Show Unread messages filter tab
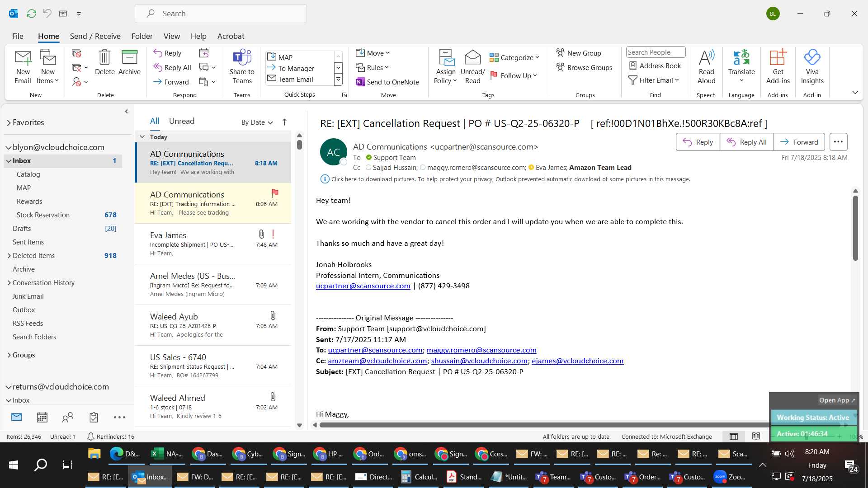The image size is (868, 488). click(181, 121)
